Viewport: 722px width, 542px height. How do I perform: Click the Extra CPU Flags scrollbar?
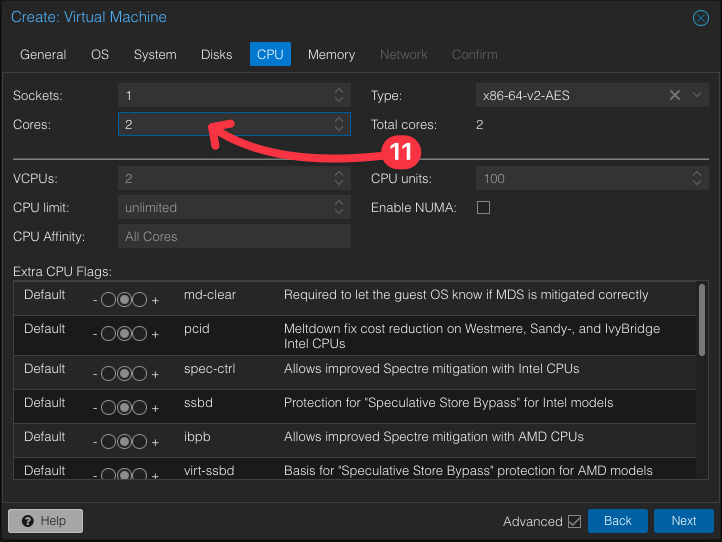coord(702,320)
